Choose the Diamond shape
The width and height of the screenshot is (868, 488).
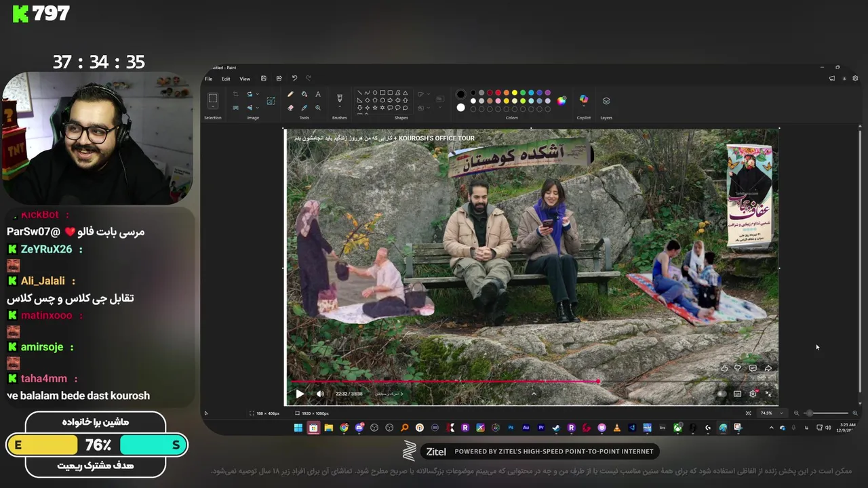tap(367, 100)
